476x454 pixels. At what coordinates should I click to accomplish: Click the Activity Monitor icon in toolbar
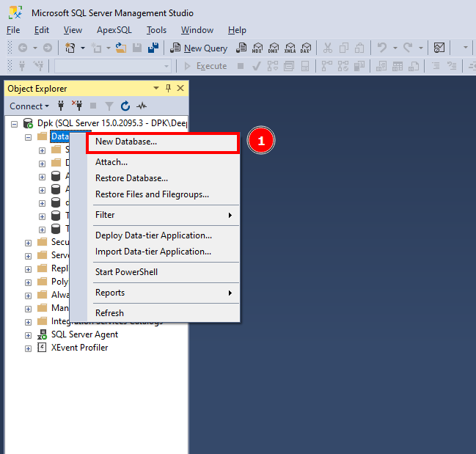coord(439,48)
